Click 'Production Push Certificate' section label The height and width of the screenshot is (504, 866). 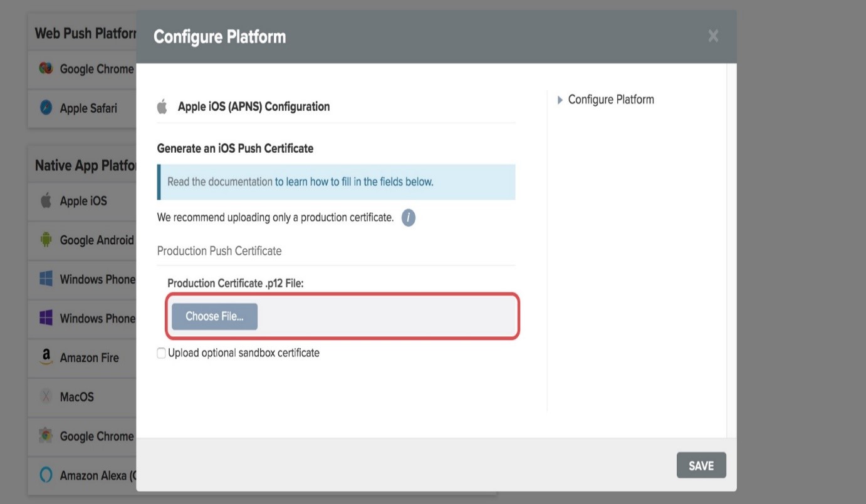tap(219, 250)
